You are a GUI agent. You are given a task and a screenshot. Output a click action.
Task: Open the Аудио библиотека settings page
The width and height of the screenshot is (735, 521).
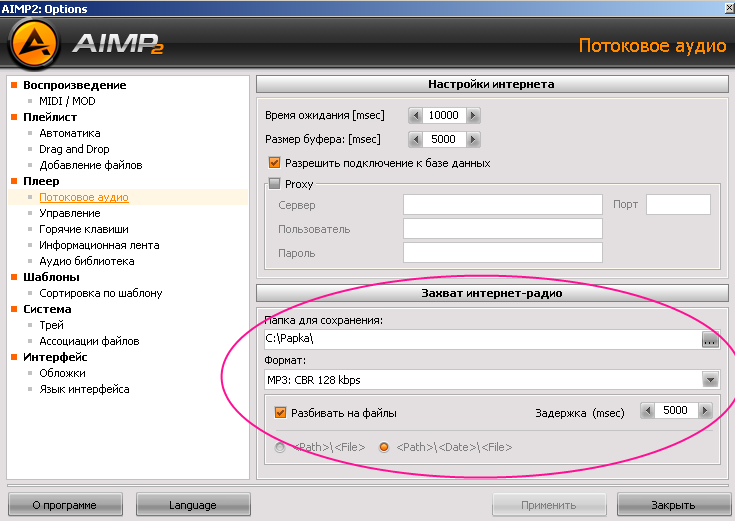point(87,261)
